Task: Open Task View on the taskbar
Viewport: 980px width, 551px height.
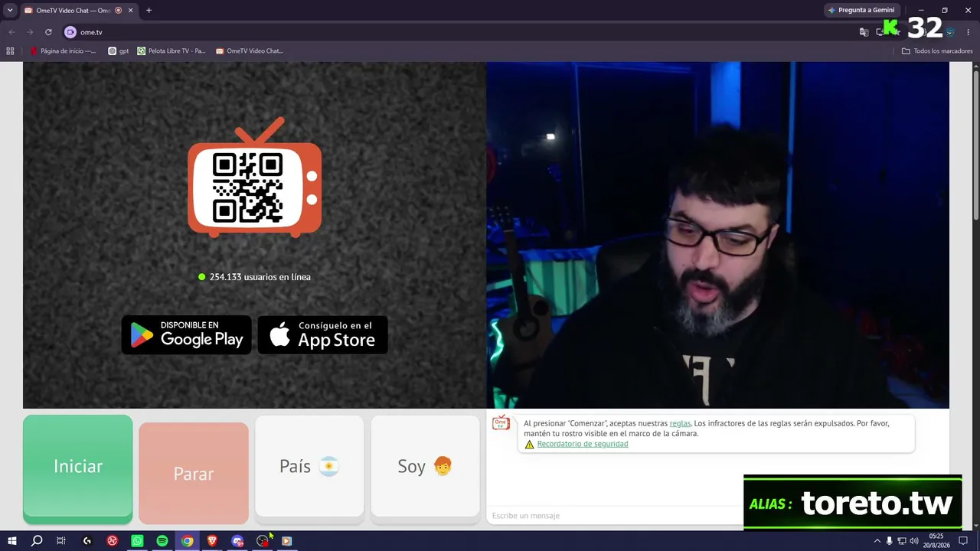Action: (61, 541)
